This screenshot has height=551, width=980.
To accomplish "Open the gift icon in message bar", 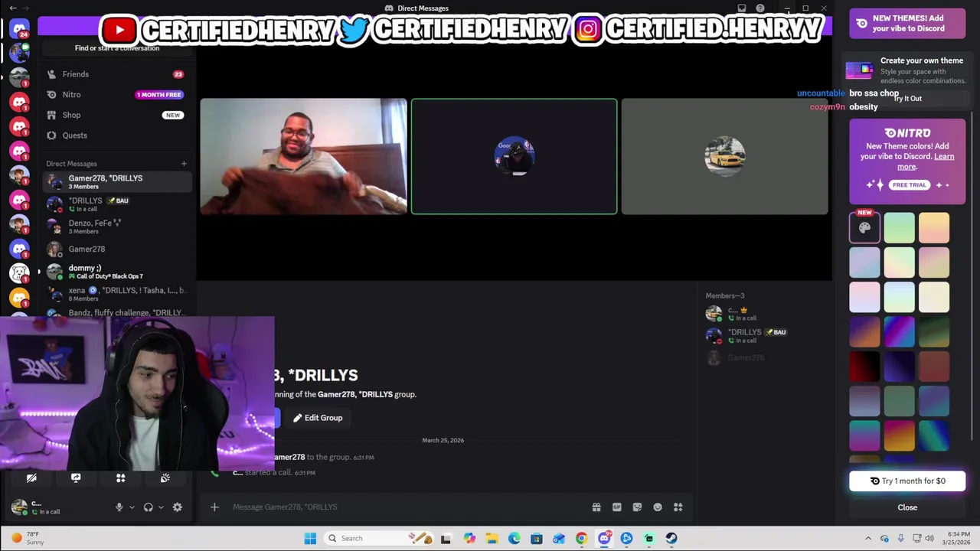I will 596,507.
